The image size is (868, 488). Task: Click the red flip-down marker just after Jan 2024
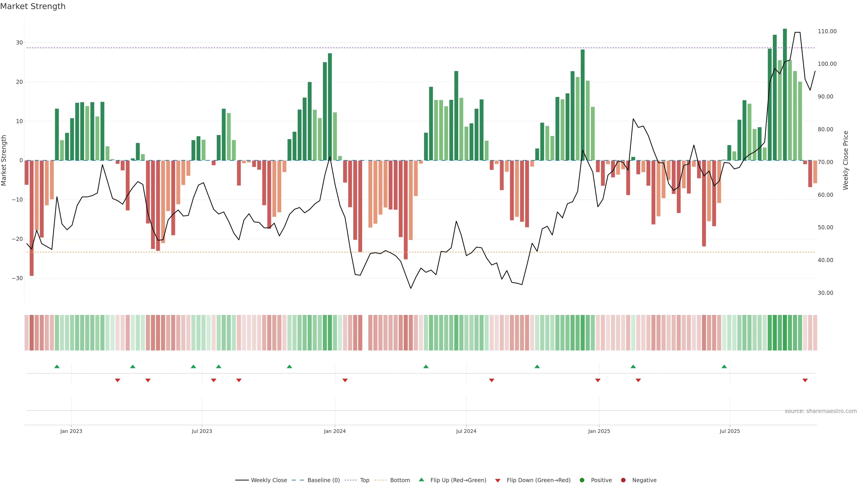[345, 380]
